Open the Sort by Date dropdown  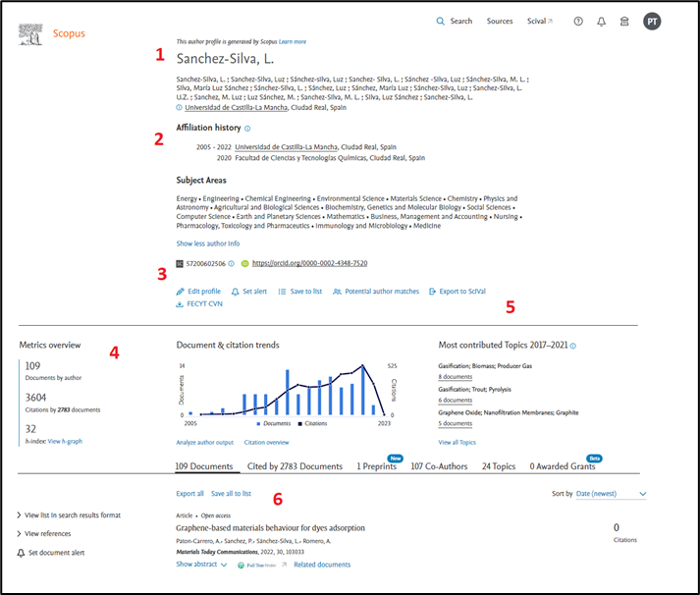(612, 493)
